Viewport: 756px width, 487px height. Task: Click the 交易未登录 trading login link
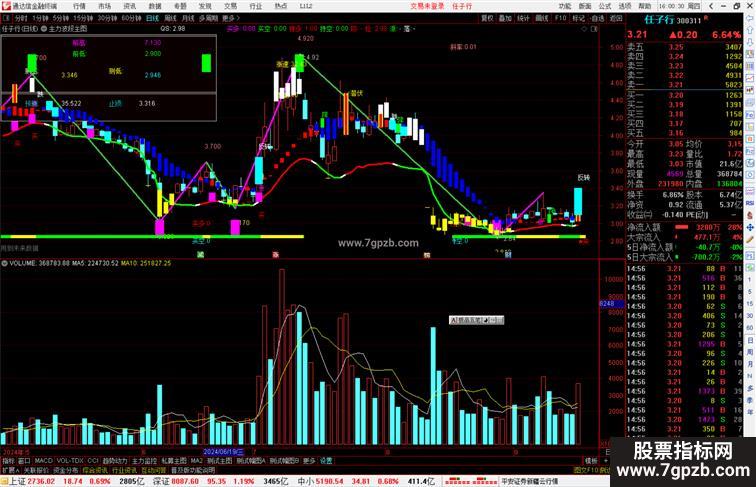click(x=427, y=6)
